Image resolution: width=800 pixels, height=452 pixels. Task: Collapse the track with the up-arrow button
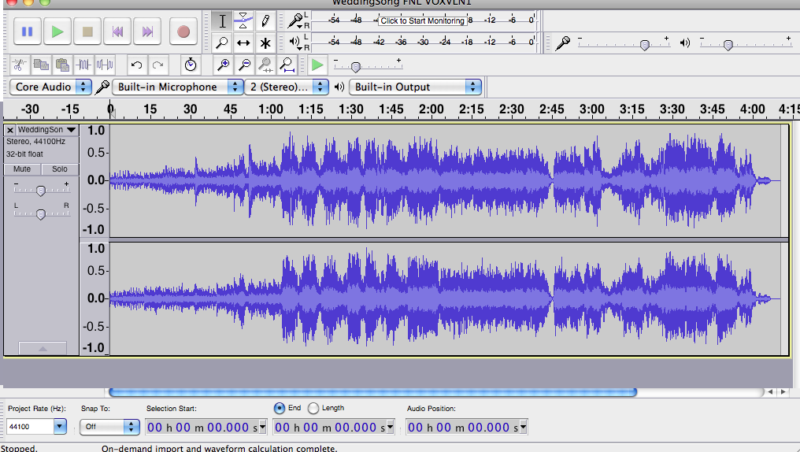(42, 348)
